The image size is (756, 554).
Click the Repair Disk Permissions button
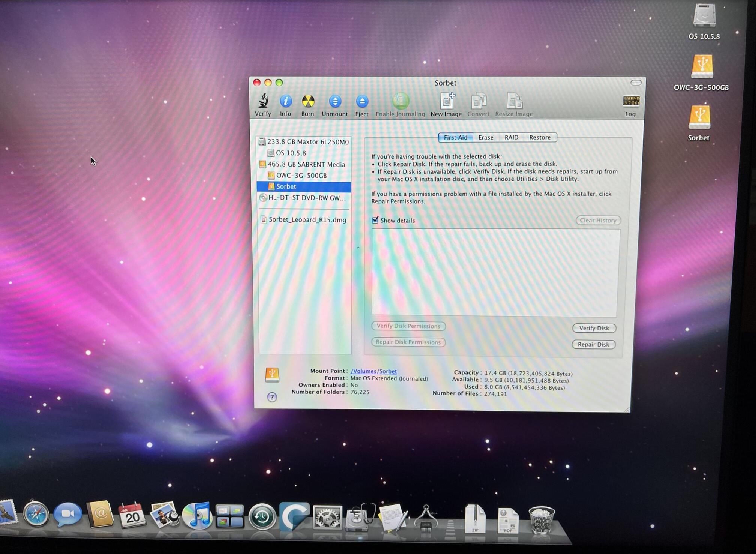click(x=408, y=342)
